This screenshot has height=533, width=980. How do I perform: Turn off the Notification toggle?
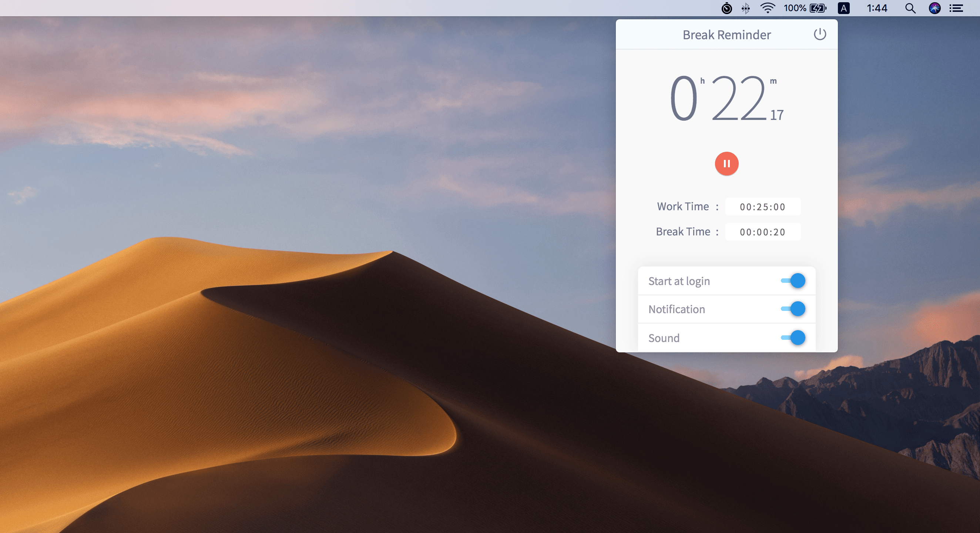(x=793, y=309)
